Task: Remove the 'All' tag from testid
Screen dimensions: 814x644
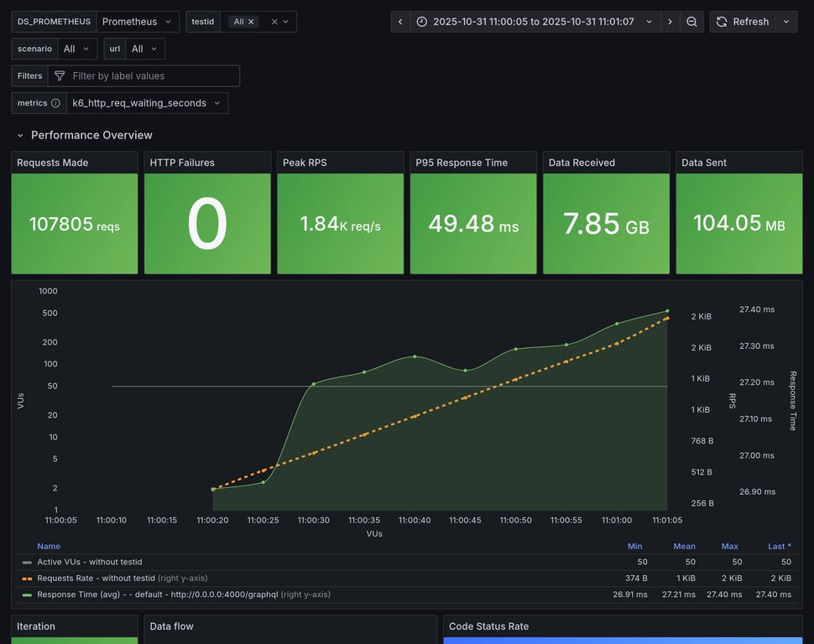Action: (251, 22)
